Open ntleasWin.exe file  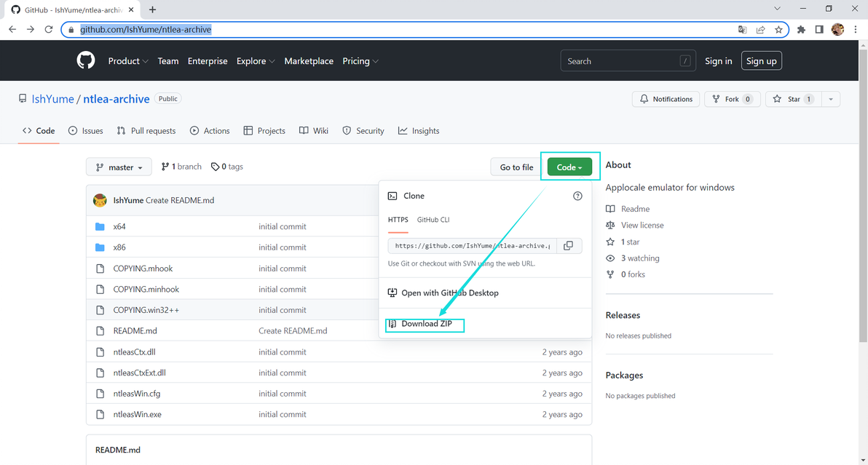138,414
